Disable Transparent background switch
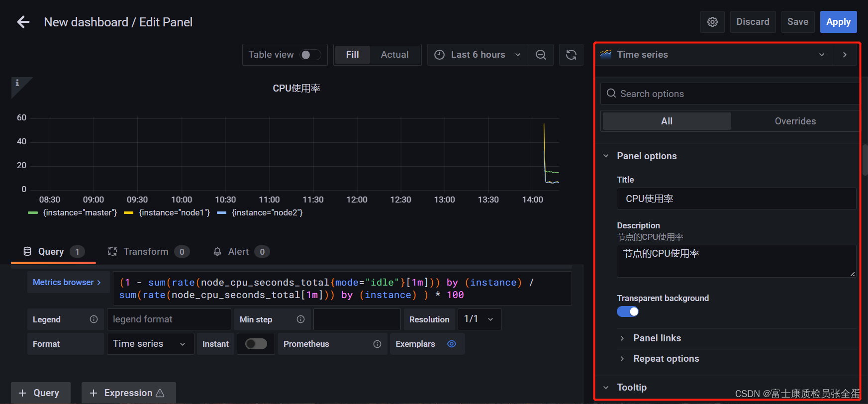The image size is (868, 404). (628, 311)
